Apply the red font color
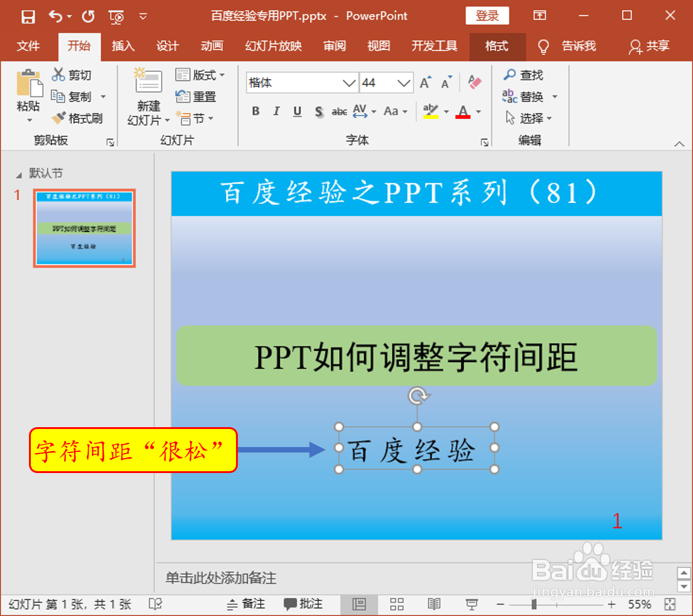The width and height of the screenshot is (693, 616). [x=463, y=111]
